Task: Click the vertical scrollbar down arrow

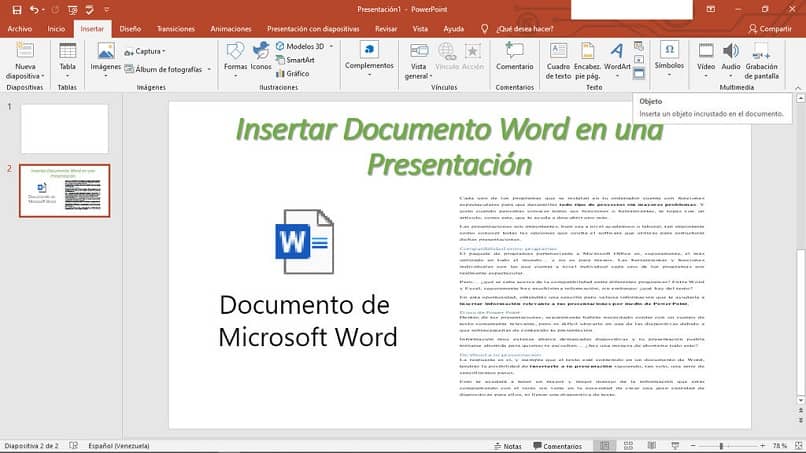Action: 800,401
